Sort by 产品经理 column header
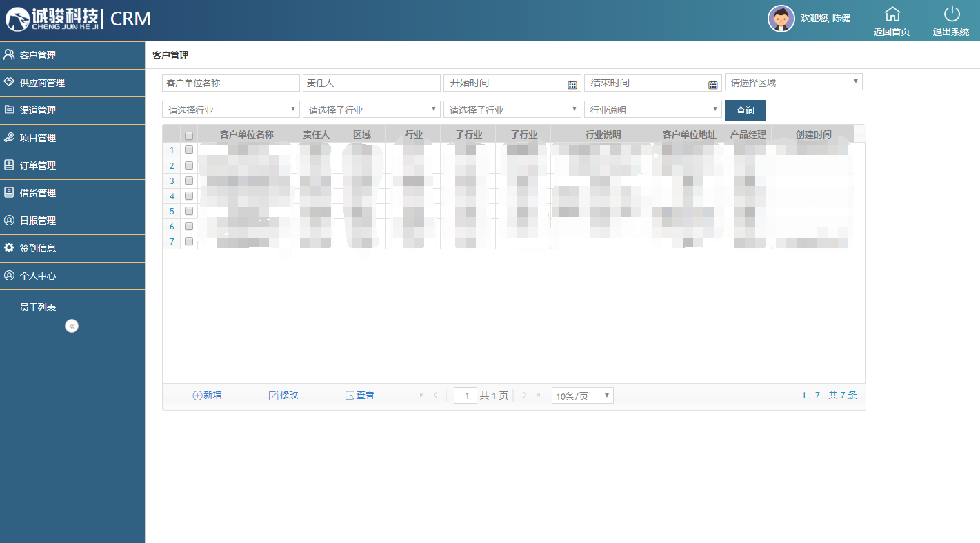This screenshot has width=980, height=543. click(748, 134)
